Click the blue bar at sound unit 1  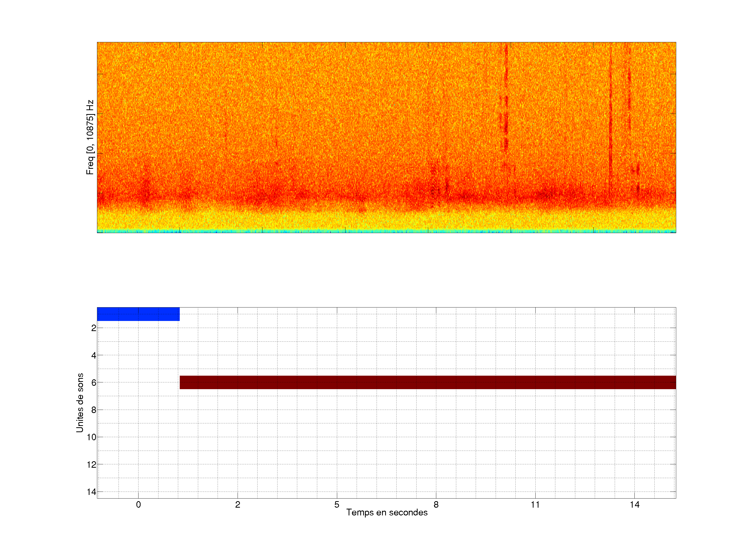(138, 314)
